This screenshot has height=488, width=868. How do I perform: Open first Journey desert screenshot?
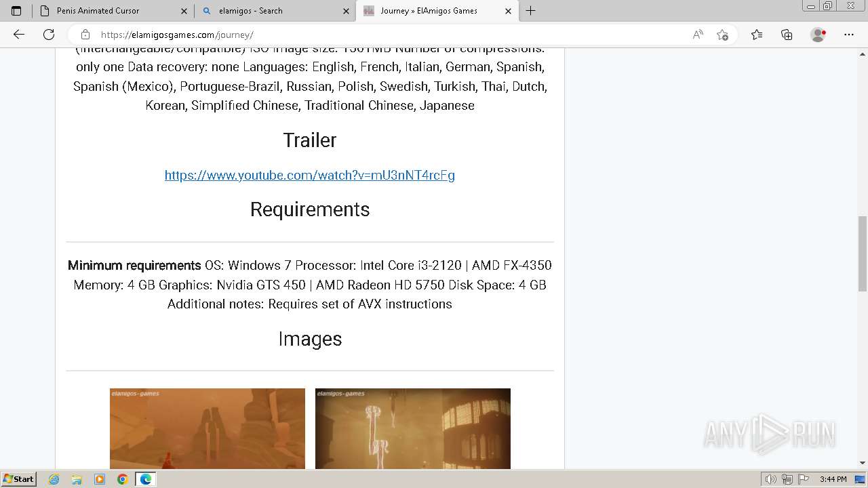pyautogui.click(x=208, y=428)
